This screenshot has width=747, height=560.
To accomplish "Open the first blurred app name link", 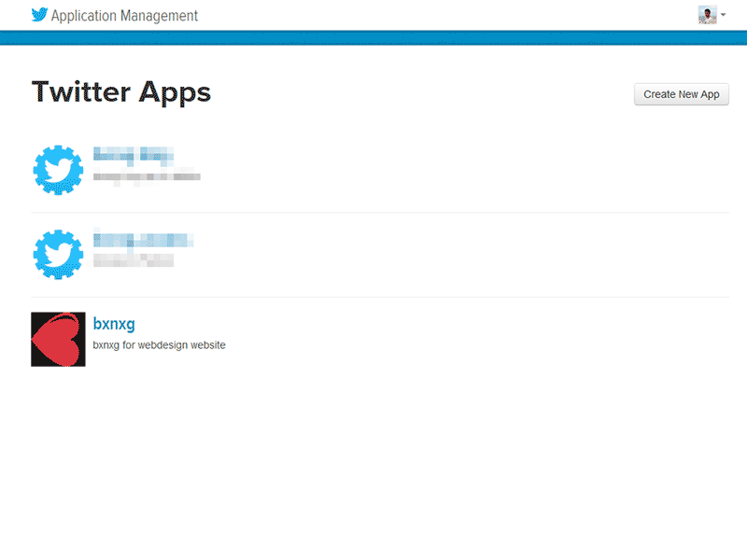I will [x=134, y=155].
